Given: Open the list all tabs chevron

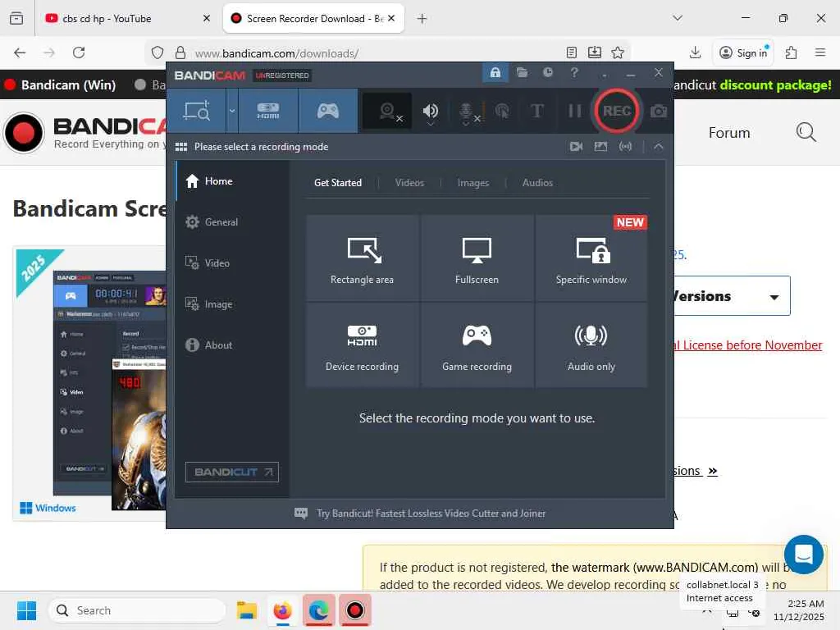Looking at the screenshot, I should click(677, 18).
